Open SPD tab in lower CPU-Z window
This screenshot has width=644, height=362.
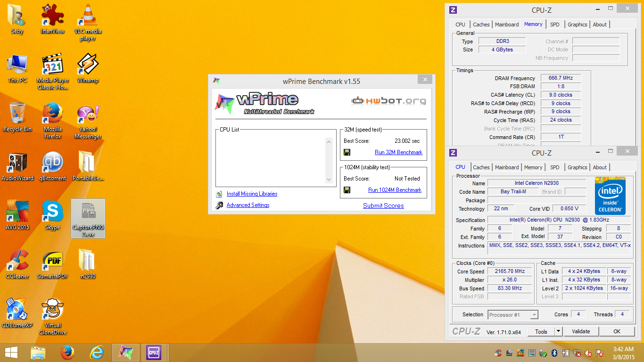[x=555, y=167]
